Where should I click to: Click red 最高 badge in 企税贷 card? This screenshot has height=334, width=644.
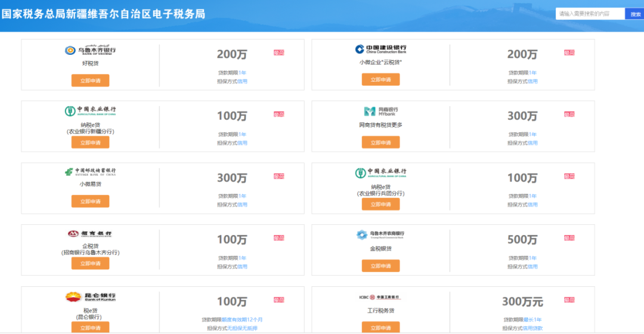coord(279,238)
